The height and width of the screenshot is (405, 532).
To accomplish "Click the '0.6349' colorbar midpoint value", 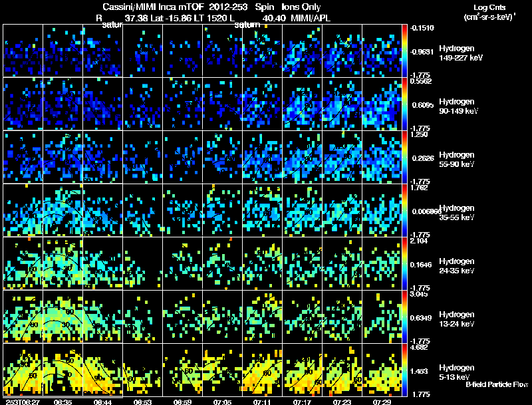I will (x=422, y=318).
